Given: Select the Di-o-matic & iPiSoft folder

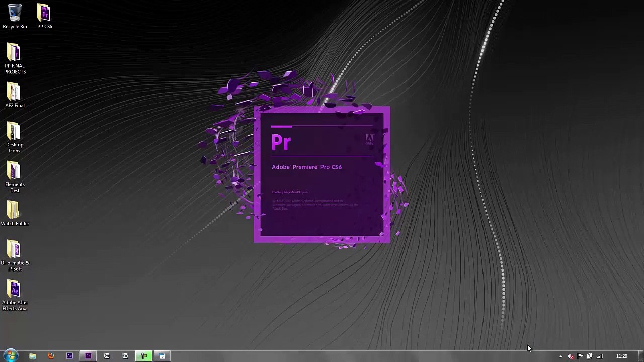Looking at the screenshot, I should click(x=15, y=256).
